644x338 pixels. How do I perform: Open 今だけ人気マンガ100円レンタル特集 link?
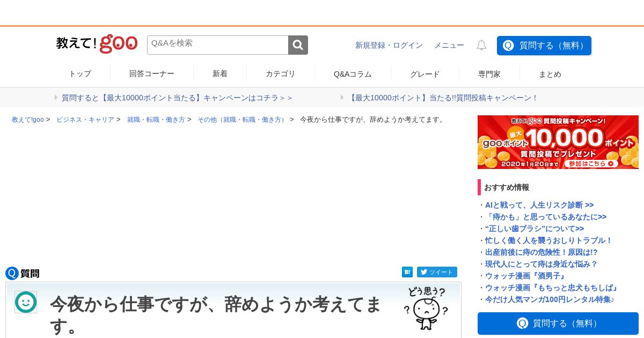point(550,299)
